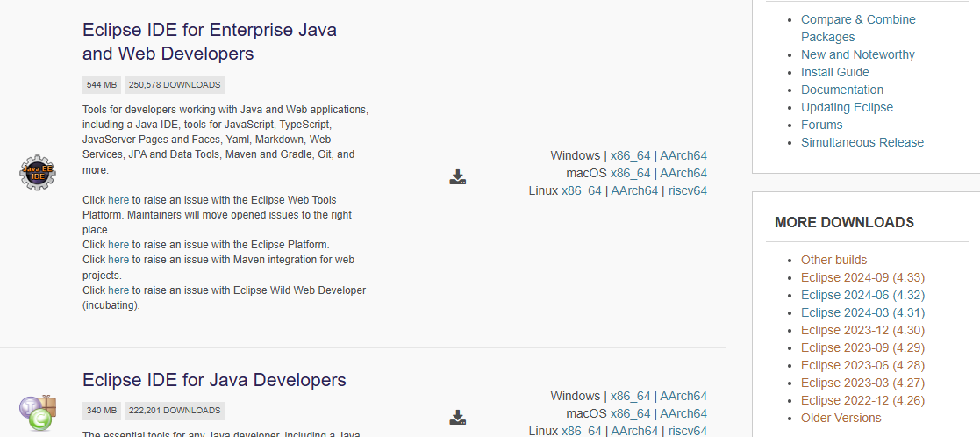Open Older Versions link

841,417
